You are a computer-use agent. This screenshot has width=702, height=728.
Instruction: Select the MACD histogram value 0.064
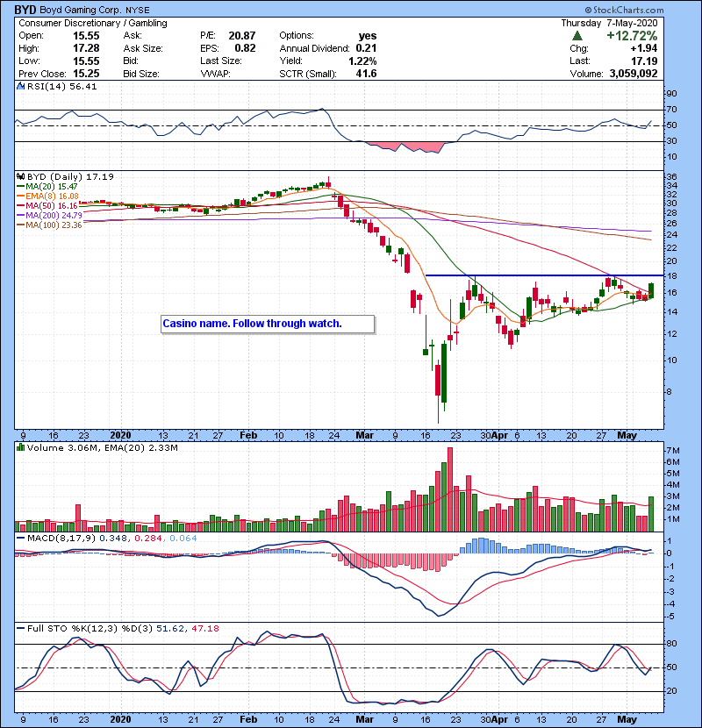click(x=183, y=539)
